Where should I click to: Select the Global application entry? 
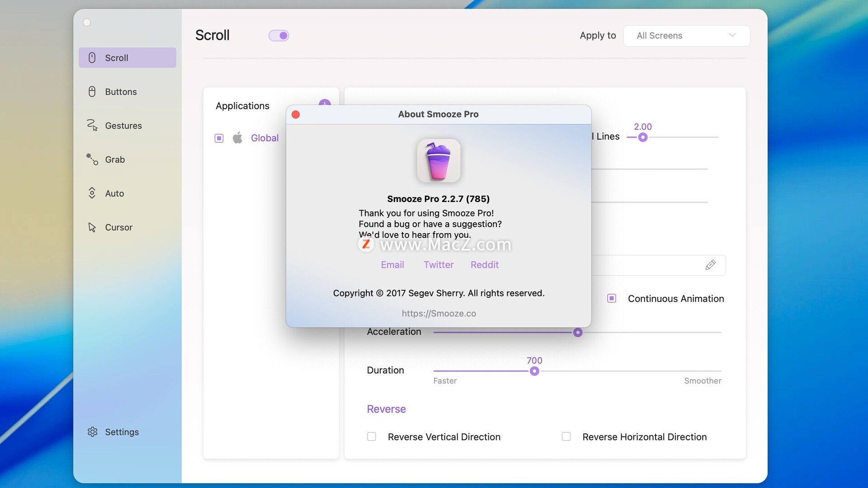(264, 138)
